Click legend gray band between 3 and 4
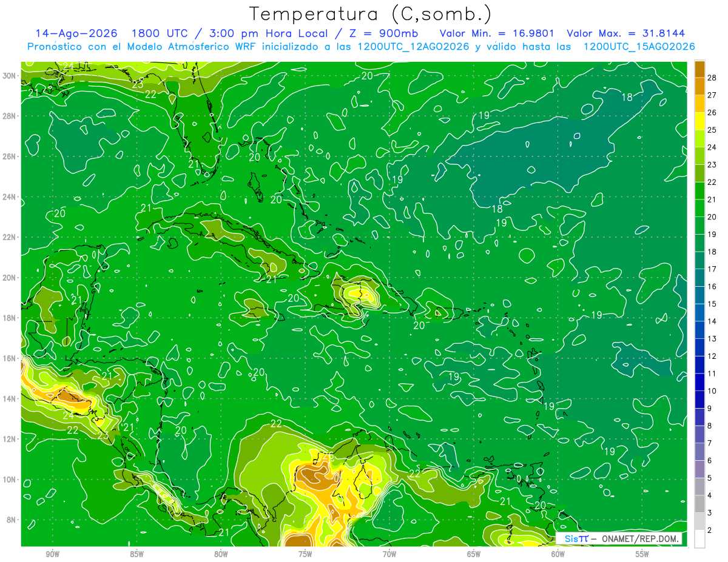Viewport: 728px width, 562px height. coord(700,504)
